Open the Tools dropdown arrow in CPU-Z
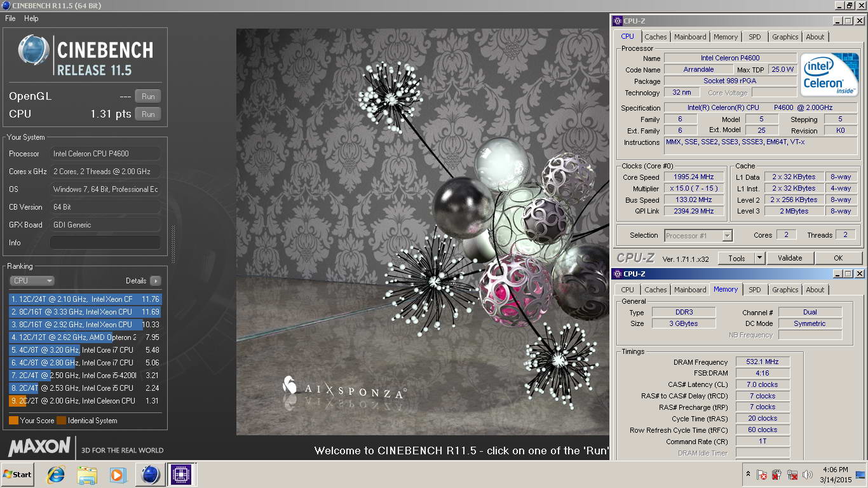868x488 pixels. pos(759,258)
